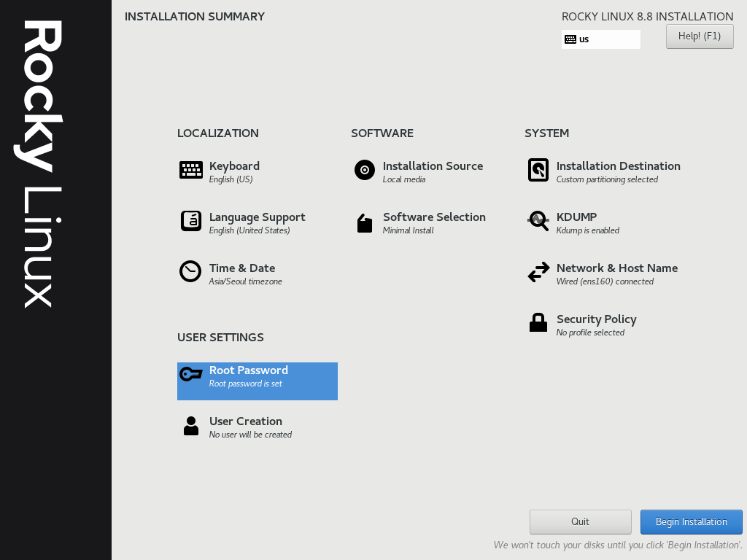The height and width of the screenshot is (560, 747).
Task: Click 'English (United States)' language status
Action: click(249, 230)
